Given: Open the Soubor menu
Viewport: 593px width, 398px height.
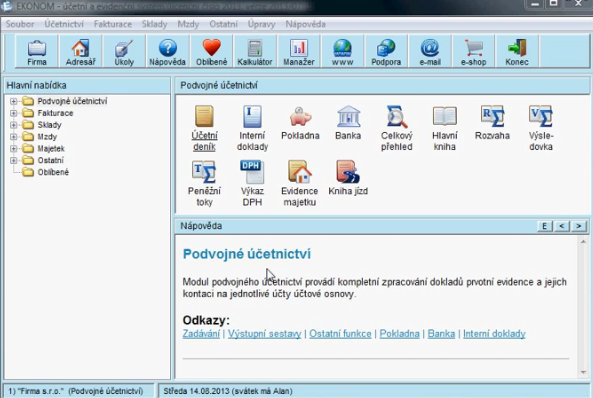Looking at the screenshot, I should coord(20,24).
